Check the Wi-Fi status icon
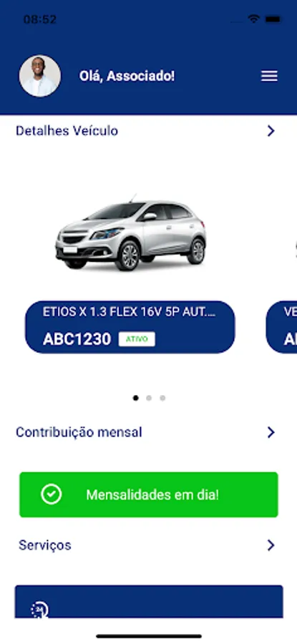The width and height of the screenshot is (297, 644). click(253, 19)
